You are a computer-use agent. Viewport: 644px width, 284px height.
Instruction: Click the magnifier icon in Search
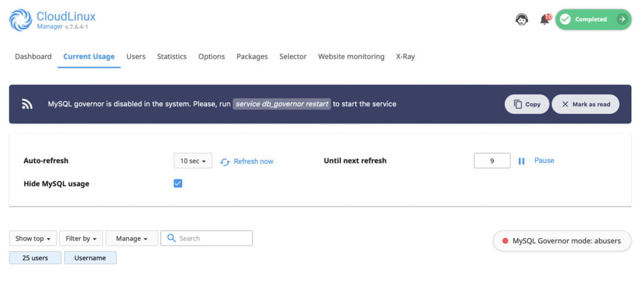click(x=172, y=239)
